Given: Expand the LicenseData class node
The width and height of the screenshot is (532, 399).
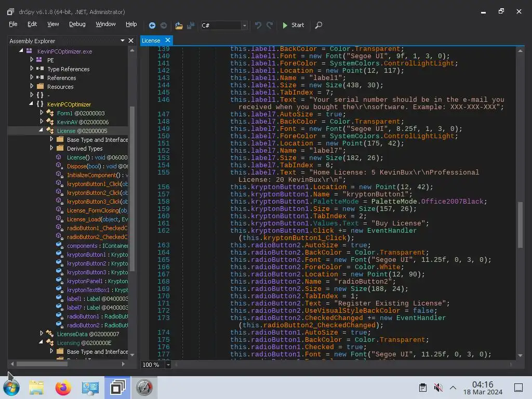Looking at the screenshot, I should [42, 333].
